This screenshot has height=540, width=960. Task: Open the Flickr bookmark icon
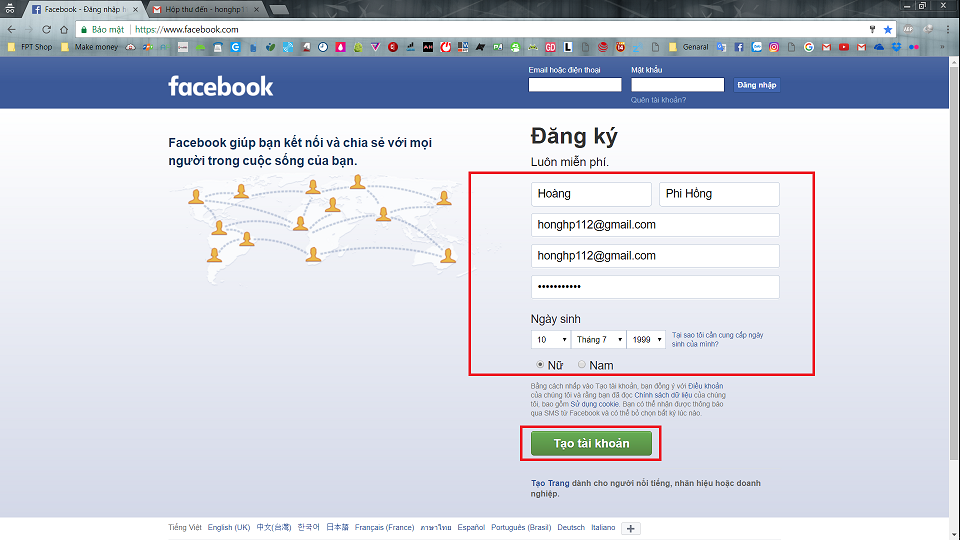pos(914,47)
